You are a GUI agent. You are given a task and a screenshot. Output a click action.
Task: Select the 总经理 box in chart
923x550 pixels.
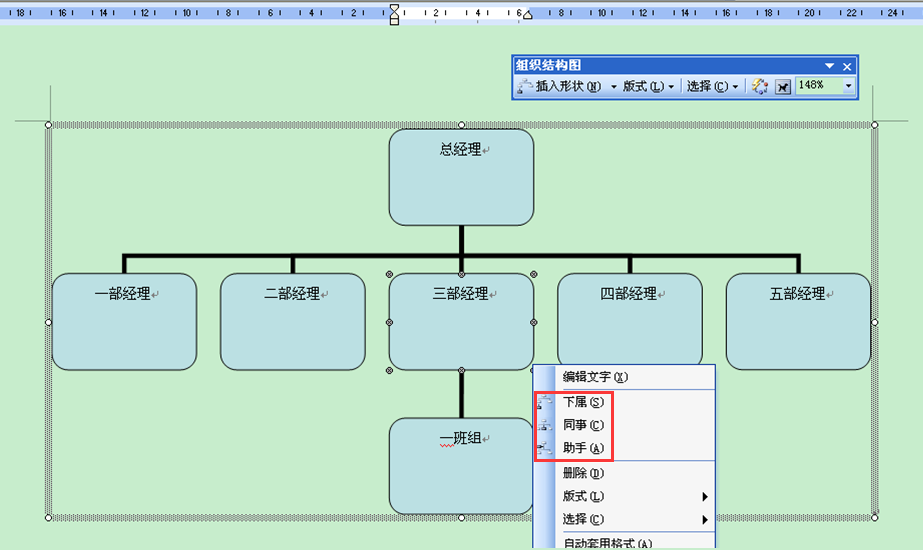pyautogui.click(x=461, y=177)
